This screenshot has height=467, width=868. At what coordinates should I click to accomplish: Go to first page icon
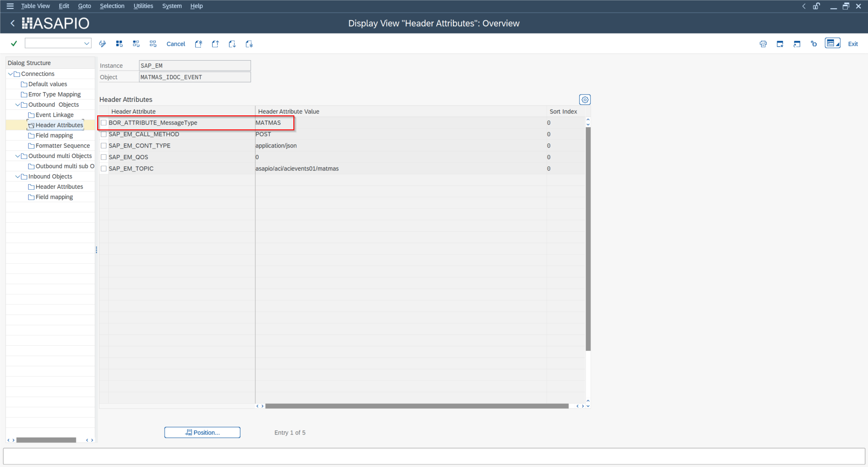[x=198, y=44]
